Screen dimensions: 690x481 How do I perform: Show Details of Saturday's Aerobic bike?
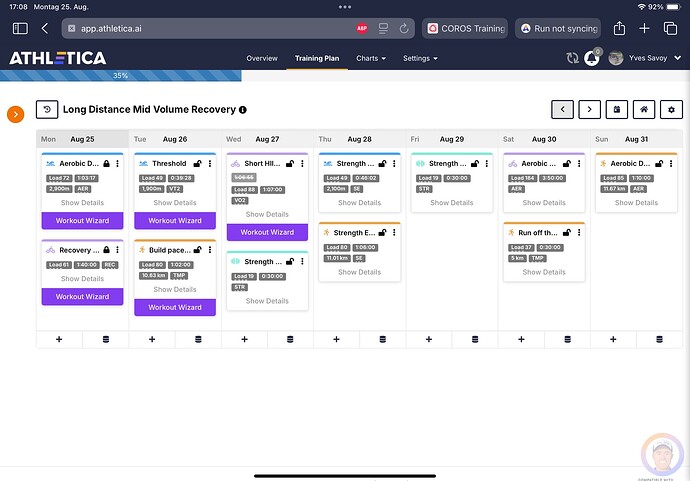pyautogui.click(x=544, y=202)
